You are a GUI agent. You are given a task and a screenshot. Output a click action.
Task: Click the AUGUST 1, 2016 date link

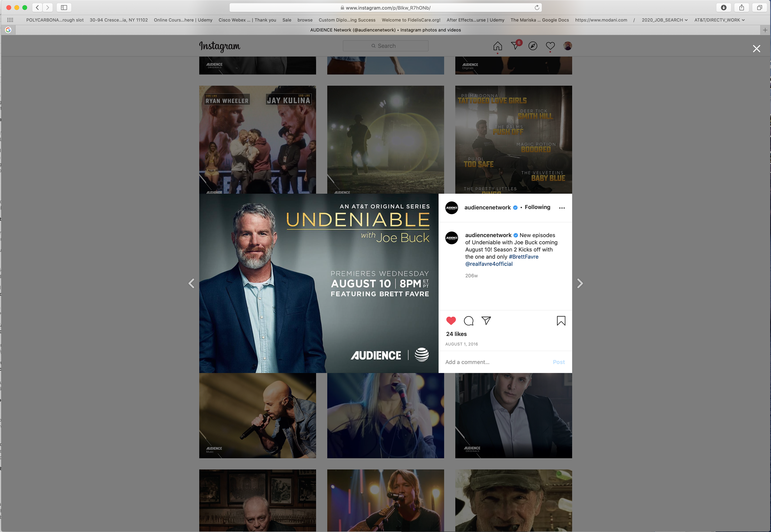461,344
